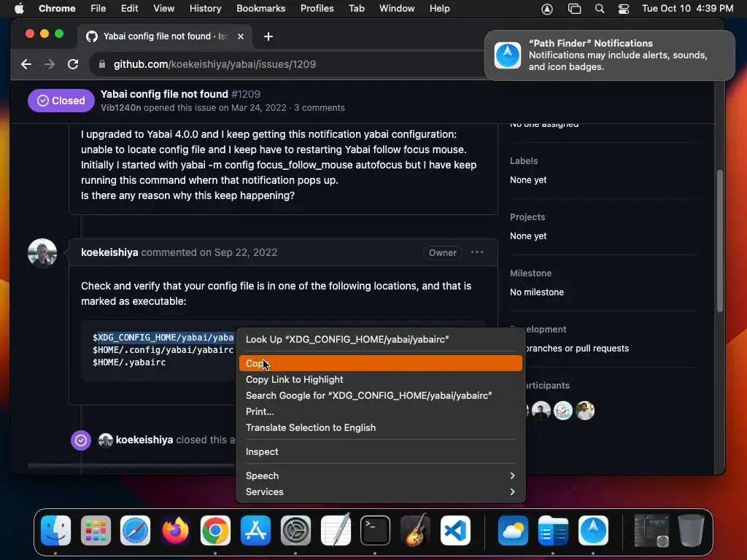
Task: Open App Store from the Dock
Action: tap(255, 530)
